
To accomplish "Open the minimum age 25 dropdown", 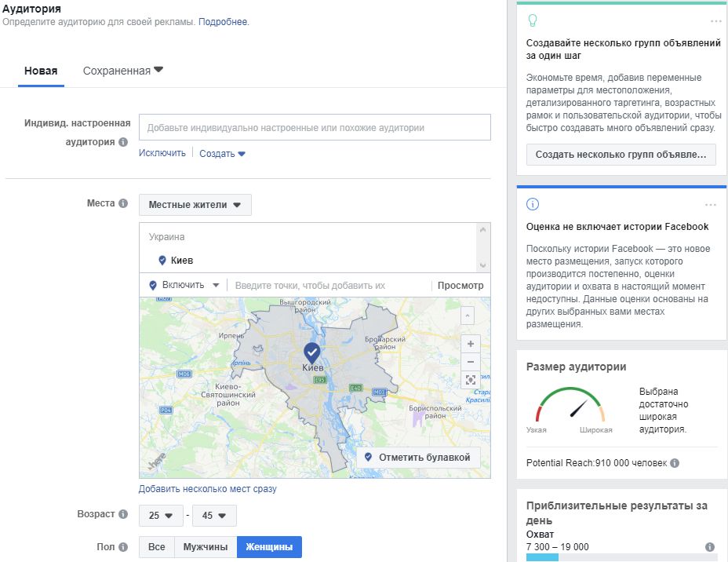I will (161, 516).
